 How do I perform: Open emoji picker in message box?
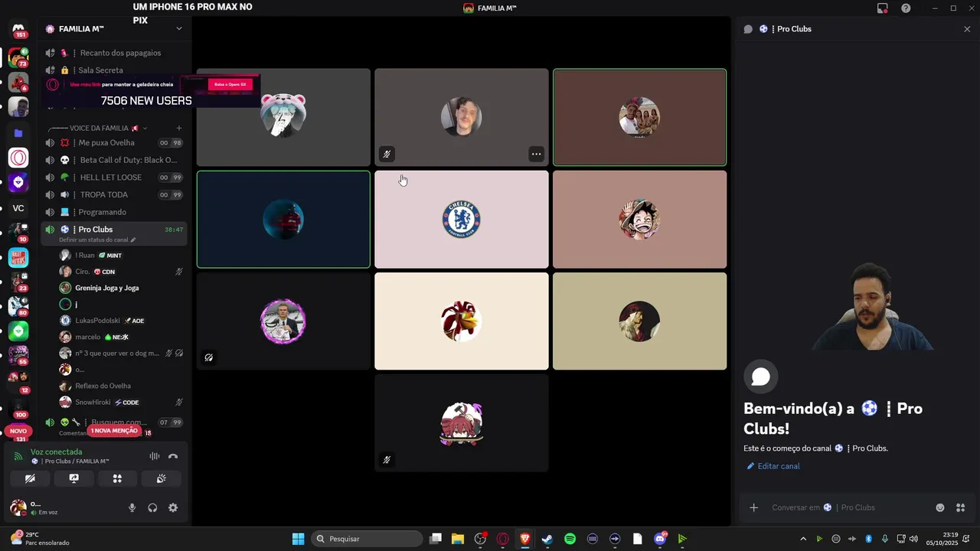940,507
